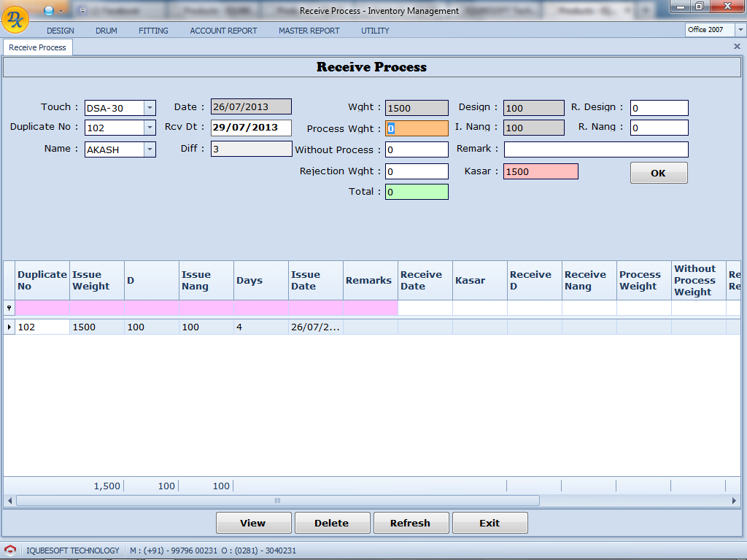Close the Receive Process tab with X

tap(737, 47)
